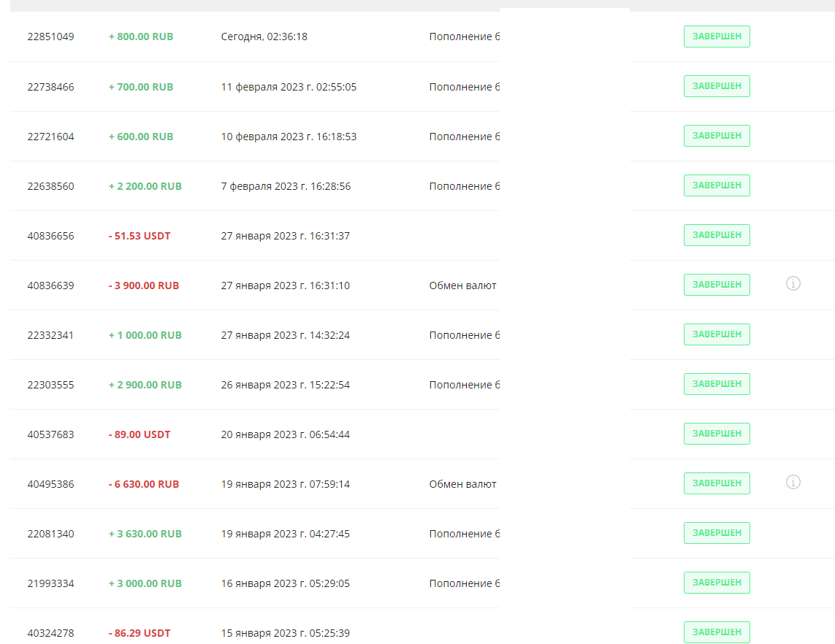Click the + 800.00 RUB amount
This screenshot has height=644, width=835.
141,37
